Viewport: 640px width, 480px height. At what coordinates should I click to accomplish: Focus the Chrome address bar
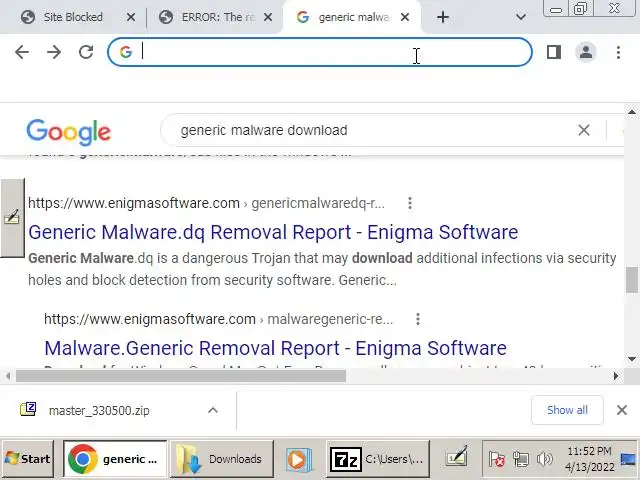(x=320, y=52)
